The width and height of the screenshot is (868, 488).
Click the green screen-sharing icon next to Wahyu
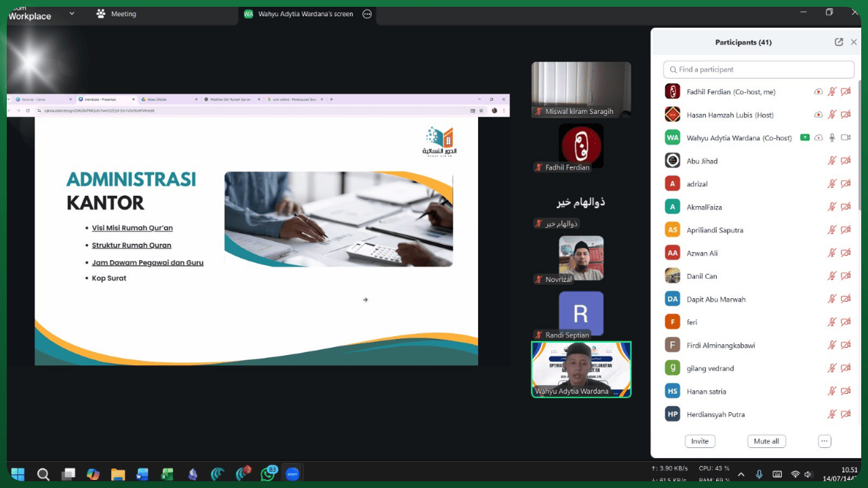(805, 138)
